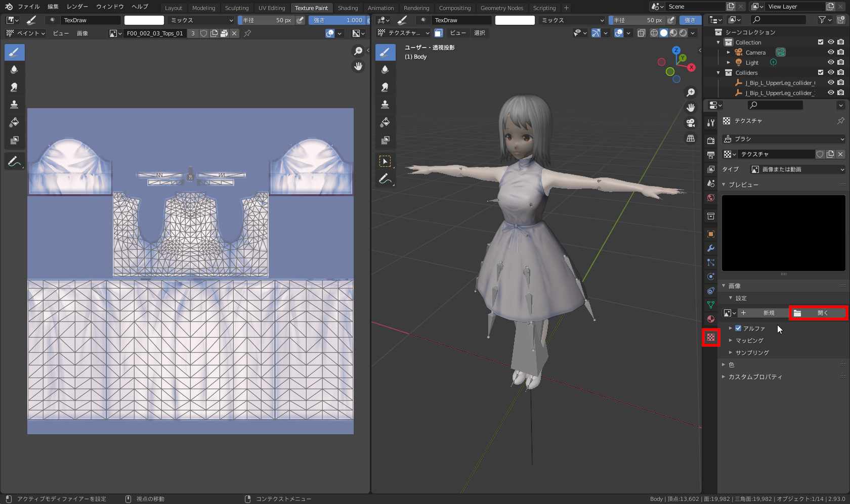The height and width of the screenshot is (504, 850).
Task: Open the Material Properties tab
Action: [710, 319]
